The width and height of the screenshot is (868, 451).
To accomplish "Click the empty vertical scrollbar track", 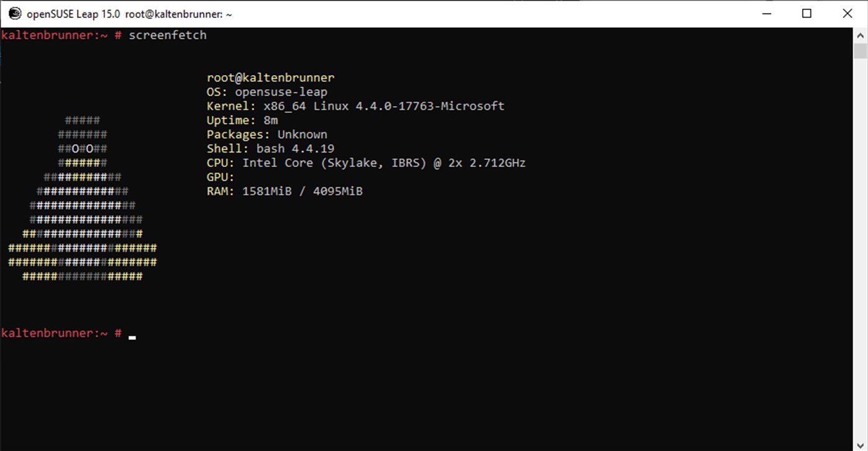I will (x=860, y=248).
